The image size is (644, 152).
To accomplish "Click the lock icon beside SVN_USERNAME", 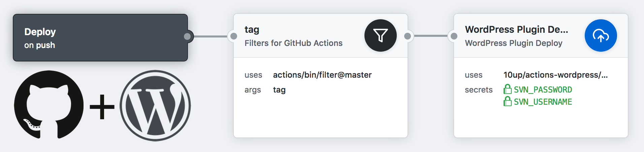I will 507,101.
